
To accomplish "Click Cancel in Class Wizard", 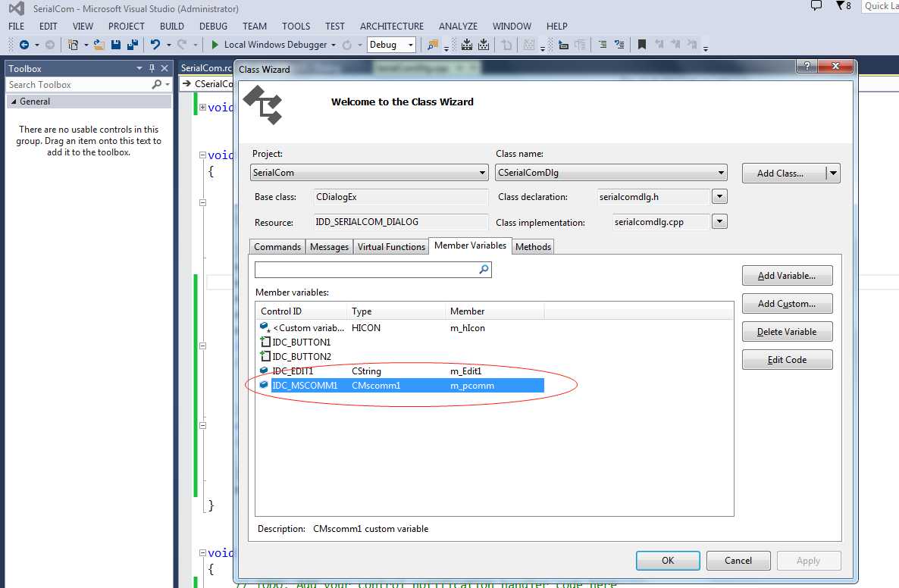I will (738, 561).
